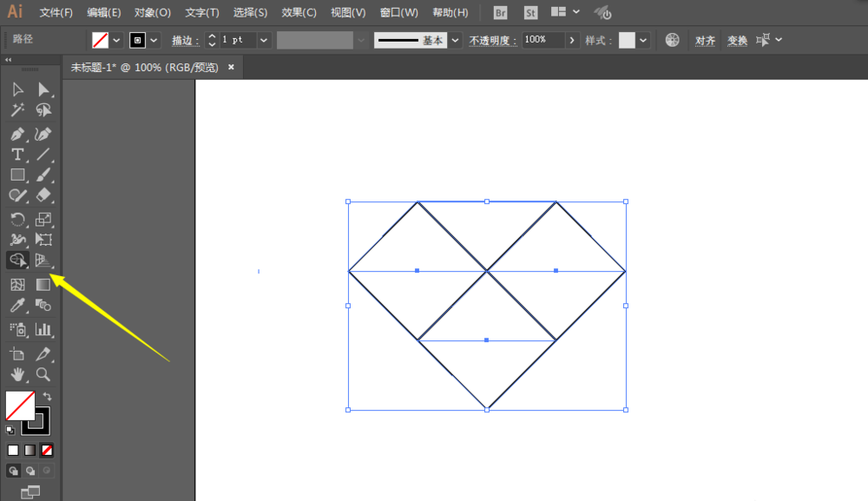Image resolution: width=868 pixels, height=501 pixels.
Task: Open the 效果(C) menu
Action: pos(299,13)
